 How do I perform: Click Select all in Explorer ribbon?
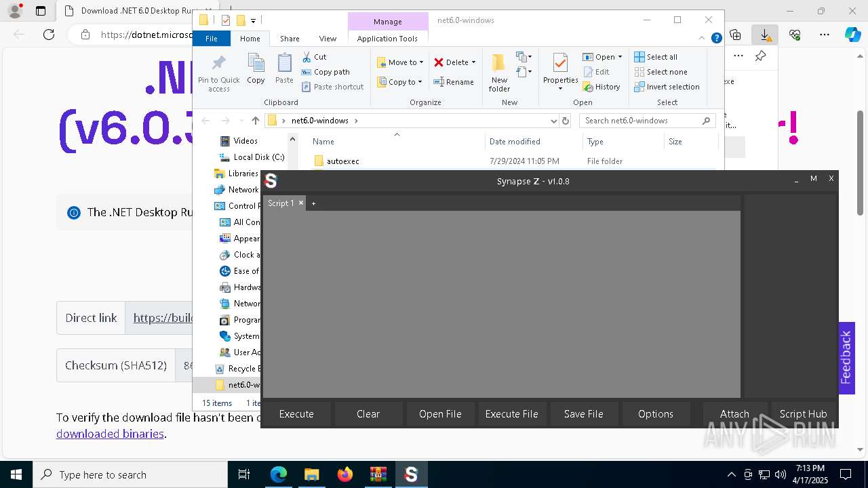[656, 57]
